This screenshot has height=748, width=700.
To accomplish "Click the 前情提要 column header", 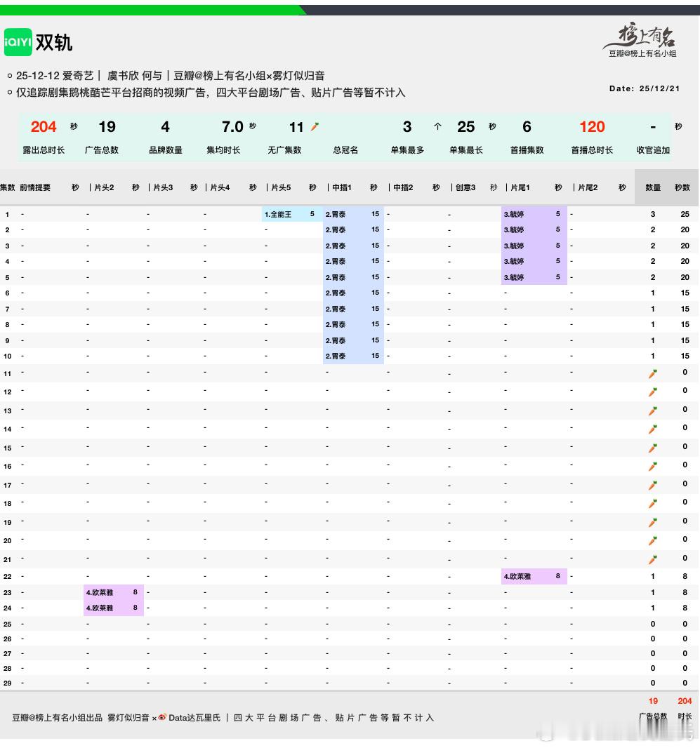I will (x=35, y=187).
